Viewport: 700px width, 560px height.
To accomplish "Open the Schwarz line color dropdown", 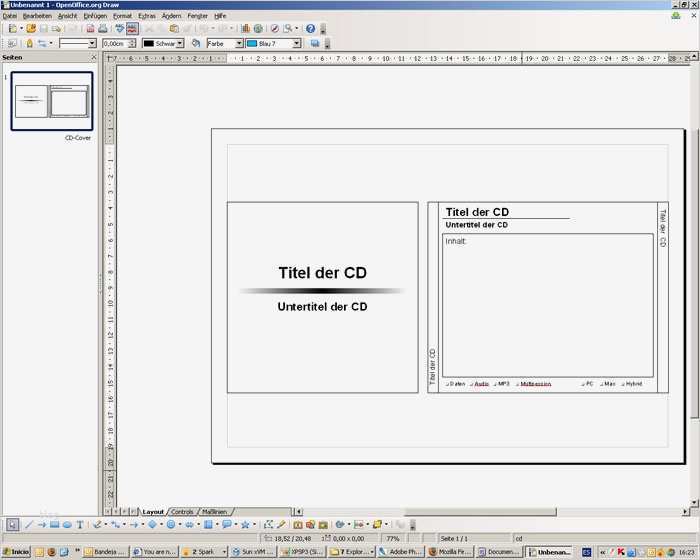I will click(180, 43).
